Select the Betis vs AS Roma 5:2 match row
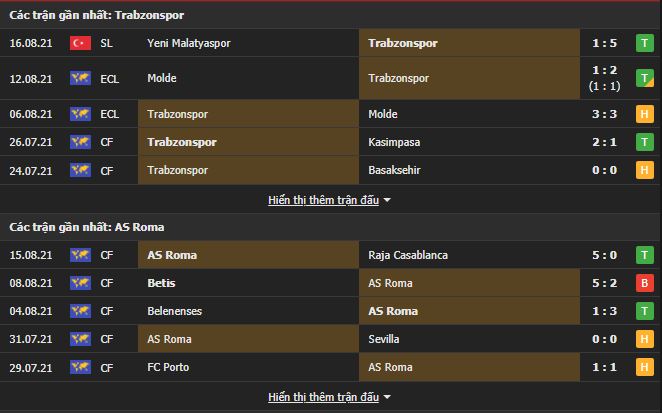Viewport: 662px width, 413px height. pos(330,283)
